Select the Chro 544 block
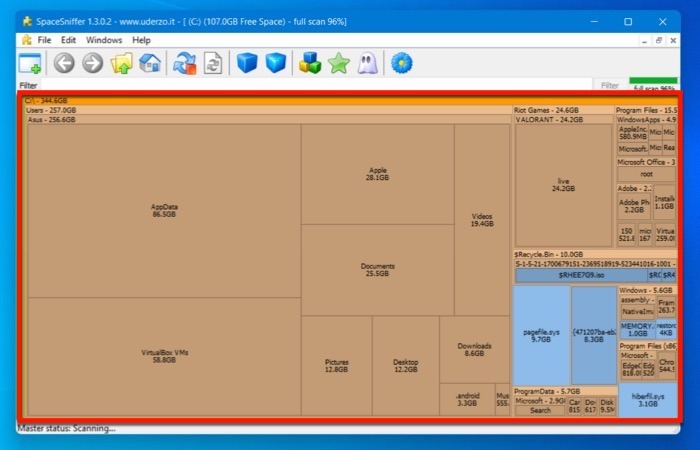 pyautogui.click(x=667, y=366)
